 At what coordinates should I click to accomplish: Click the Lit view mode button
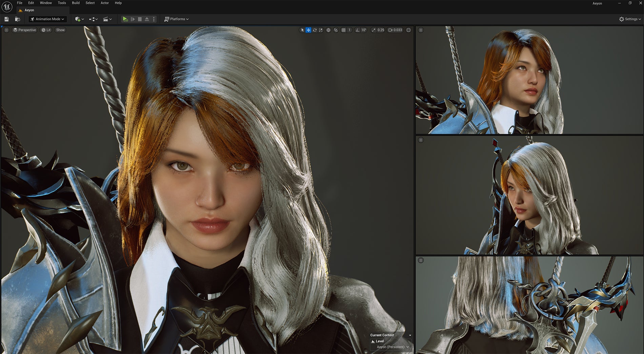tap(46, 30)
